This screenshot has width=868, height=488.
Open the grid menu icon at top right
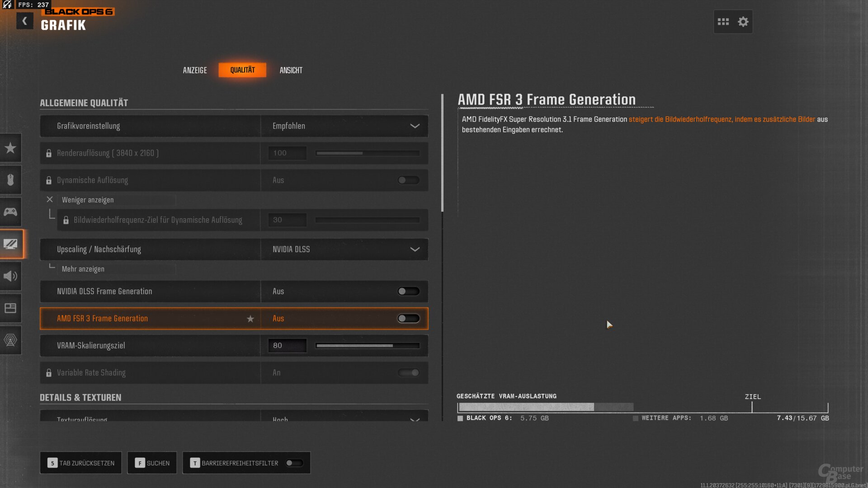point(723,22)
